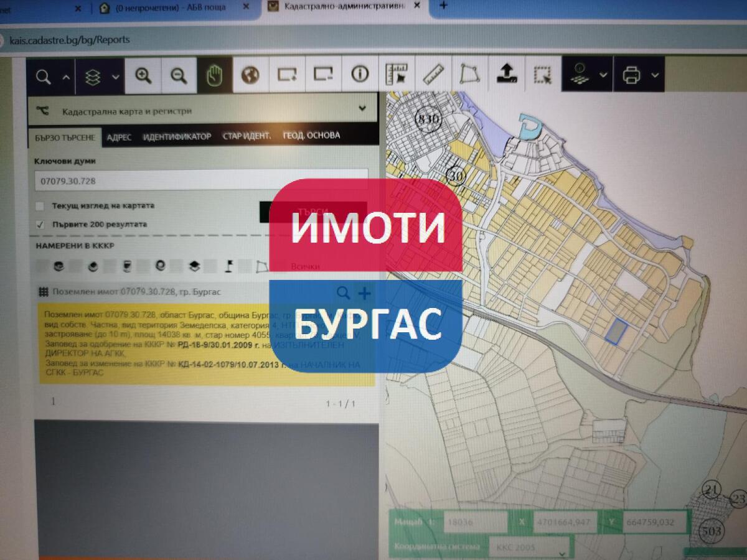The width and height of the screenshot is (747, 560).
Task: Switch to СТАР ИДЕНТ. tab
Action: 247,136
